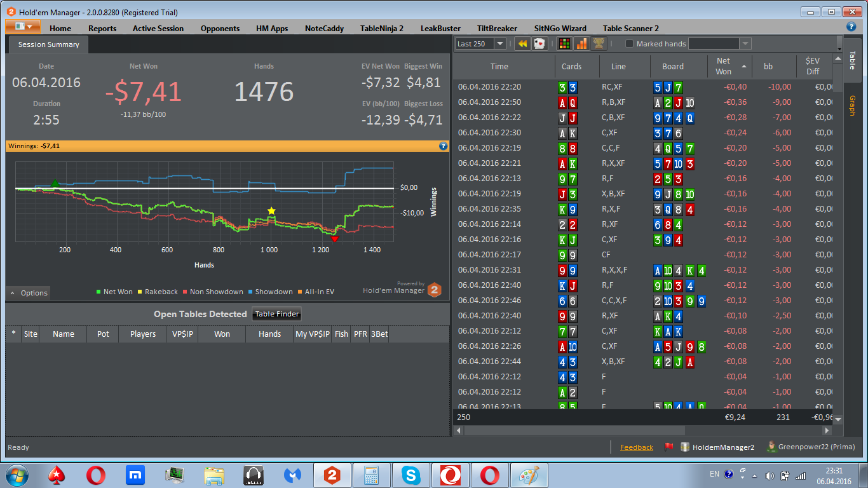The image size is (868, 488).
Task: Open the headphones app on the taskbar
Action: [254, 475]
